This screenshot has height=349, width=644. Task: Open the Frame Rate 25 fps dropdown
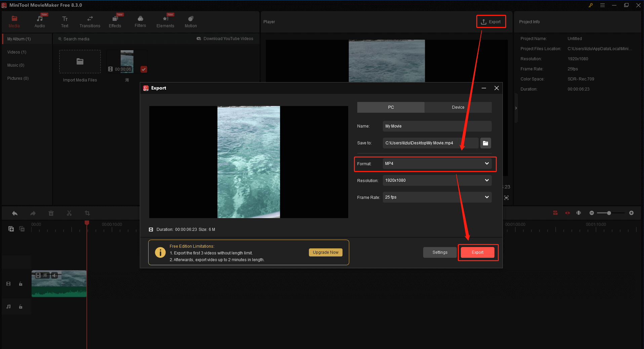(x=437, y=197)
